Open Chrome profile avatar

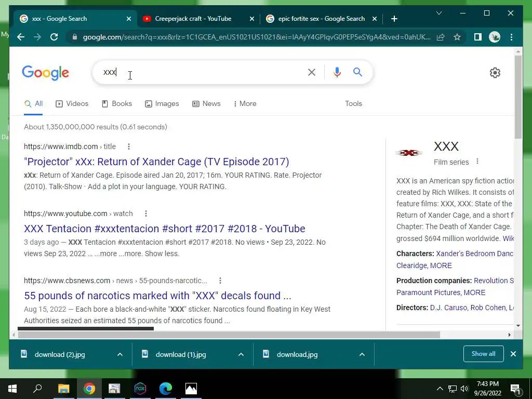[495, 37]
